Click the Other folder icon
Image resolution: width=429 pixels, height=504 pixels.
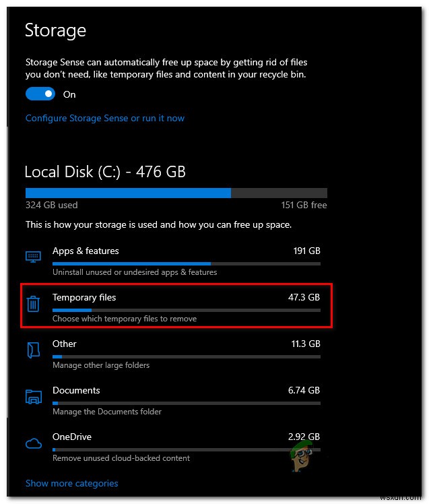click(x=33, y=350)
